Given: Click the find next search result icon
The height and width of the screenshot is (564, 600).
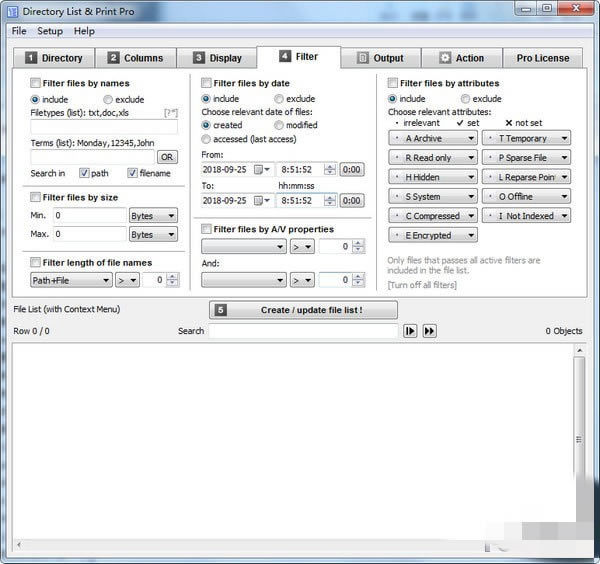Looking at the screenshot, I should 410,331.
